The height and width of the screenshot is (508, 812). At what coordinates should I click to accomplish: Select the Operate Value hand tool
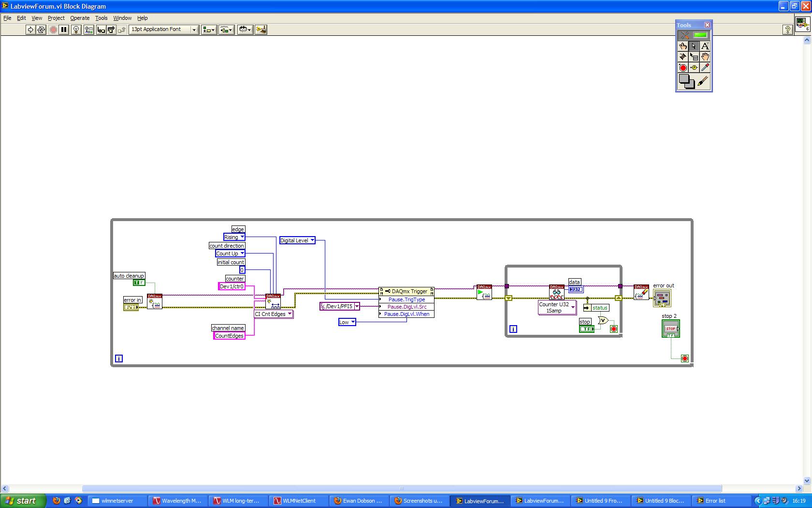pyautogui.click(x=683, y=46)
